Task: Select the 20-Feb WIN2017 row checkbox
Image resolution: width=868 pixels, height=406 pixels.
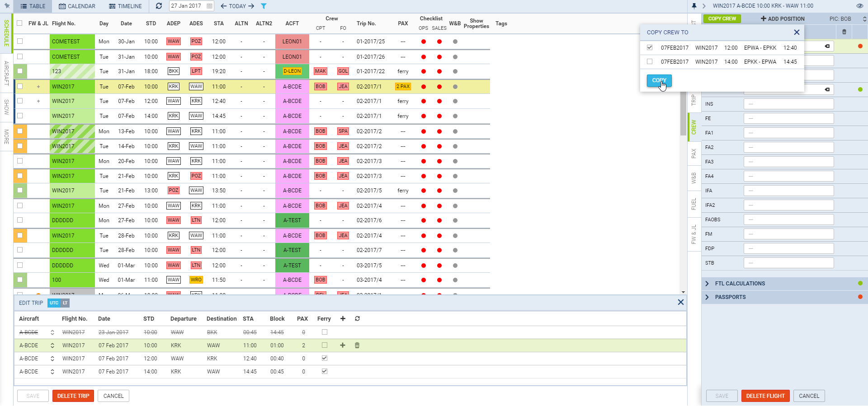Action: (20, 161)
